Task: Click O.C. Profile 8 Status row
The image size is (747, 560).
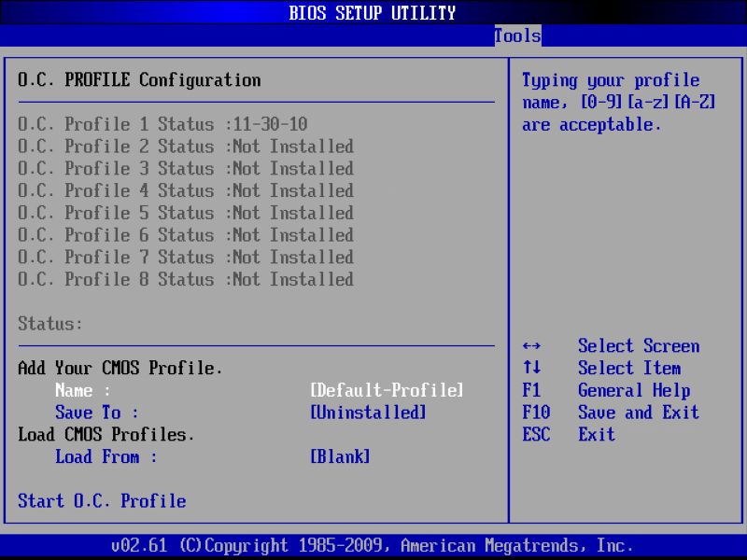Action: pos(186,279)
